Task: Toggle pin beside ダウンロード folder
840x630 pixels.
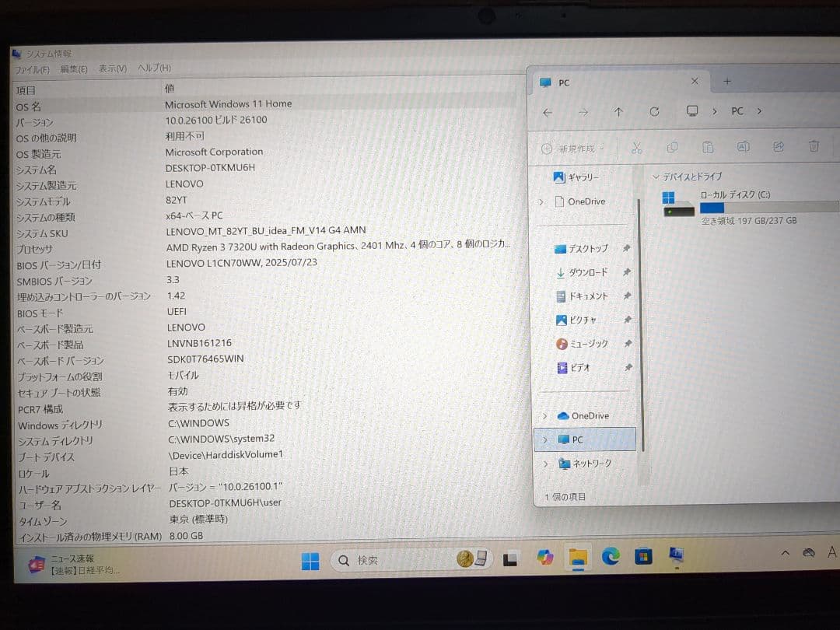Action: 626,273
